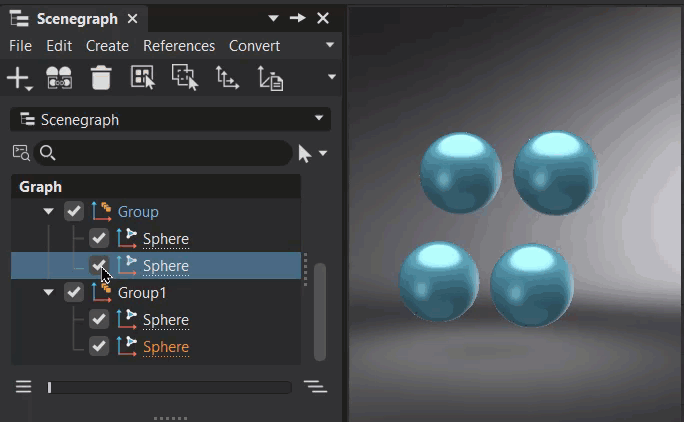Screen dimensions: 684x422
Task: Click the Group1 node type icon
Action: click(101, 292)
